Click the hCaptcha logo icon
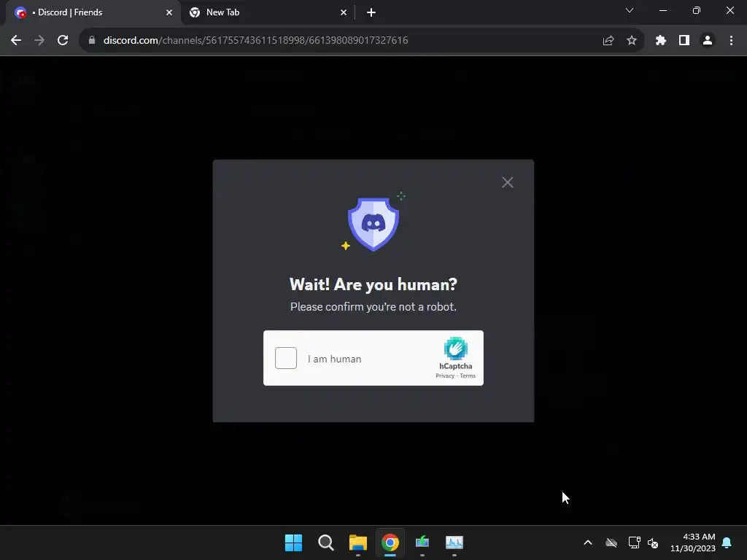Image resolution: width=747 pixels, height=560 pixels. click(x=455, y=348)
